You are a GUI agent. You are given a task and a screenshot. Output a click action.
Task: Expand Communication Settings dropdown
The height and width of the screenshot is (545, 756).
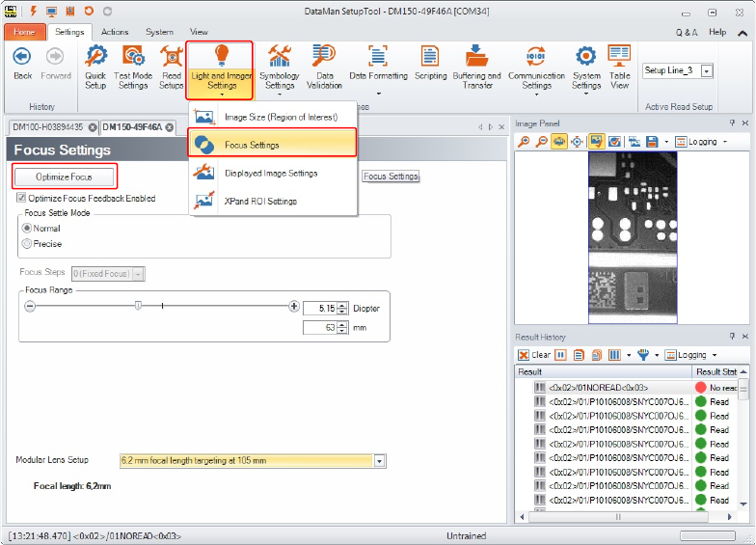click(x=536, y=95)
